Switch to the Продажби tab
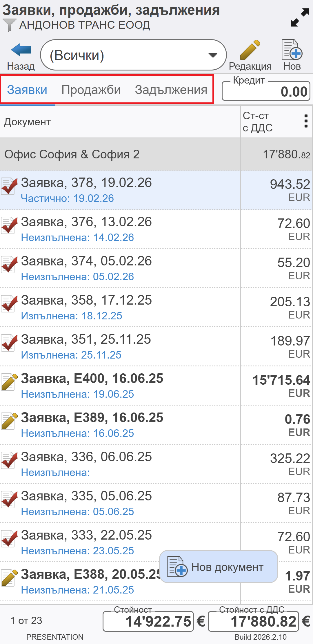The width and height of the screenshot is (313, 644). [91, 90]
